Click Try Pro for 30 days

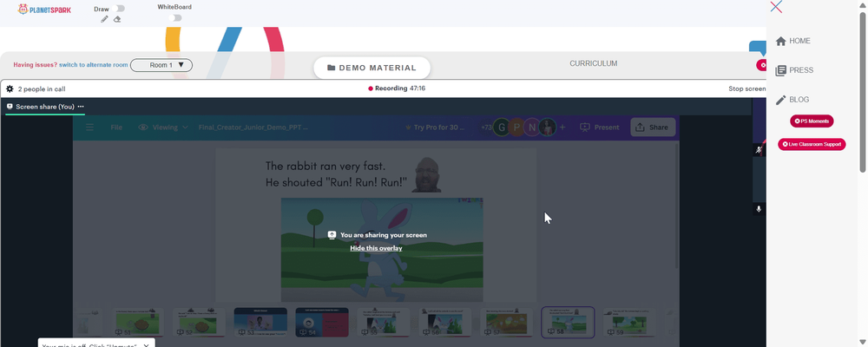point(435,128)
